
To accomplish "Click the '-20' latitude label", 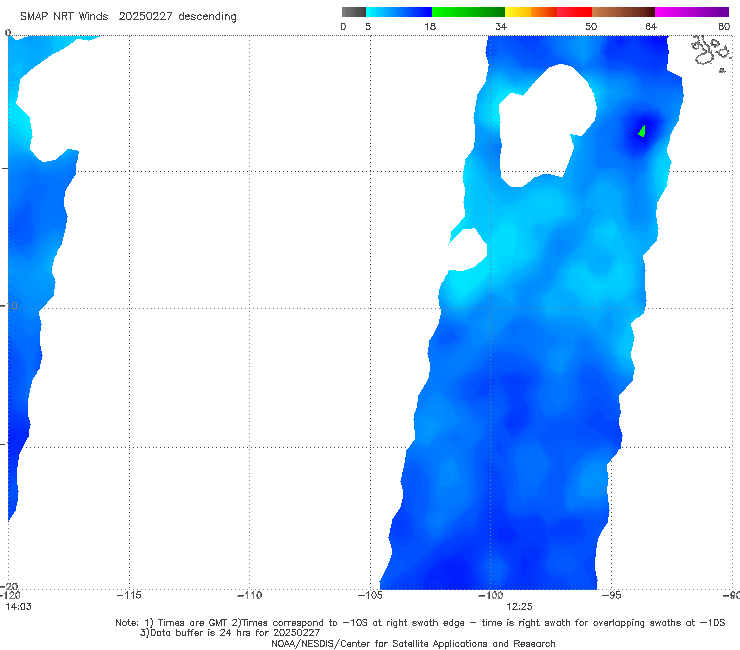I will tap(11, 586).
